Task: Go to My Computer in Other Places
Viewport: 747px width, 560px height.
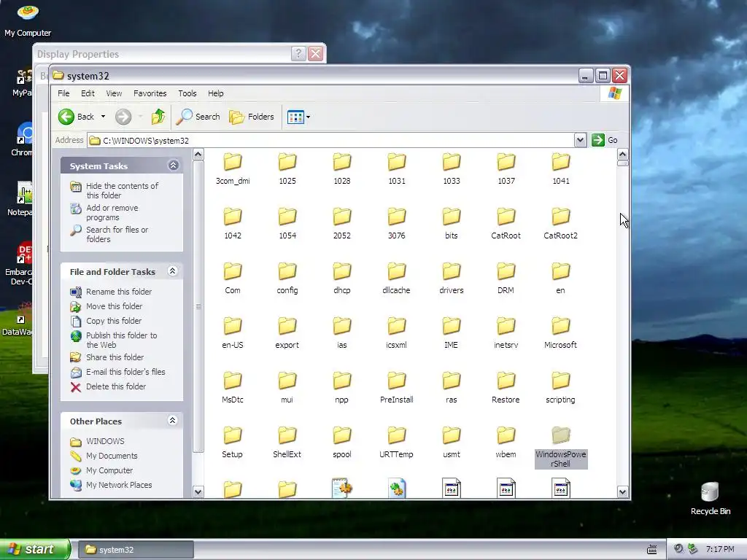Action: 109,470
